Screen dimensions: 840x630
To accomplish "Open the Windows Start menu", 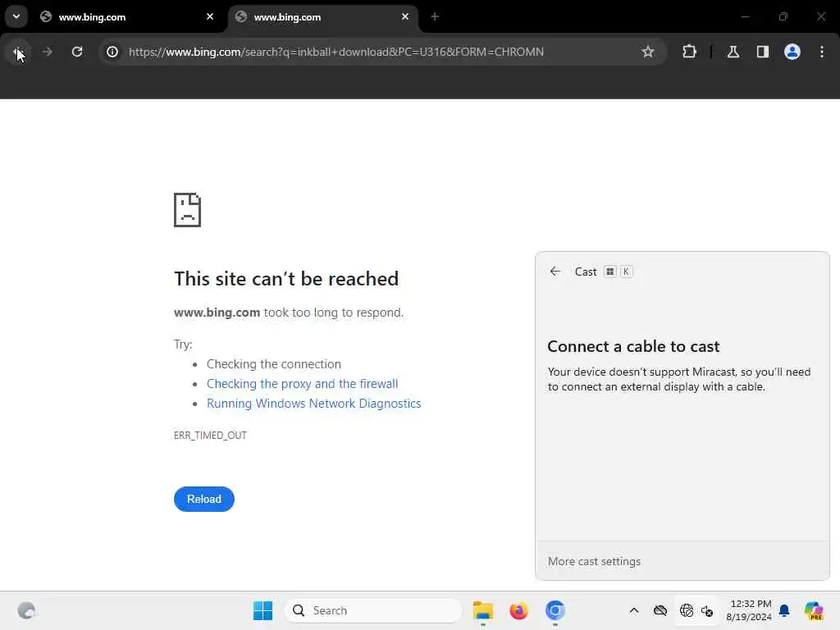I will 262,610.
